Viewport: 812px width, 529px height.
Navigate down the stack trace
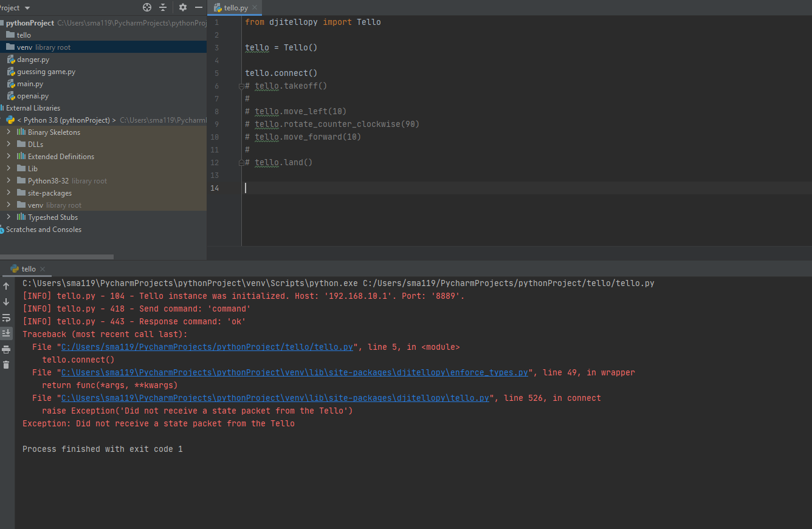tap(6, 301)
